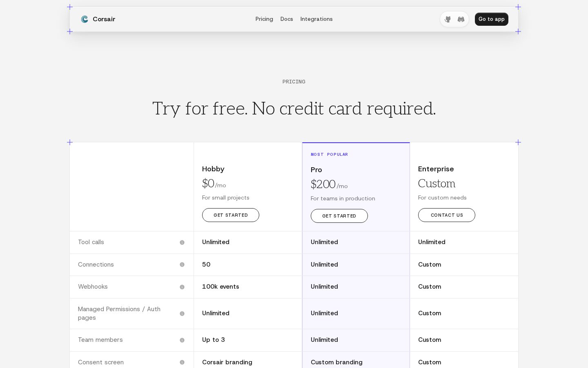Show info tooltip for Webhooks
This screenshot has width=588, height=368.
pyautogui.click(x=182, y=287)
